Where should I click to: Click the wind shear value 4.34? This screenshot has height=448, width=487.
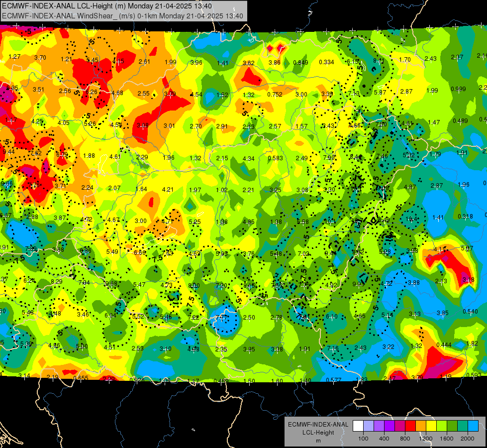pos(248,159)
